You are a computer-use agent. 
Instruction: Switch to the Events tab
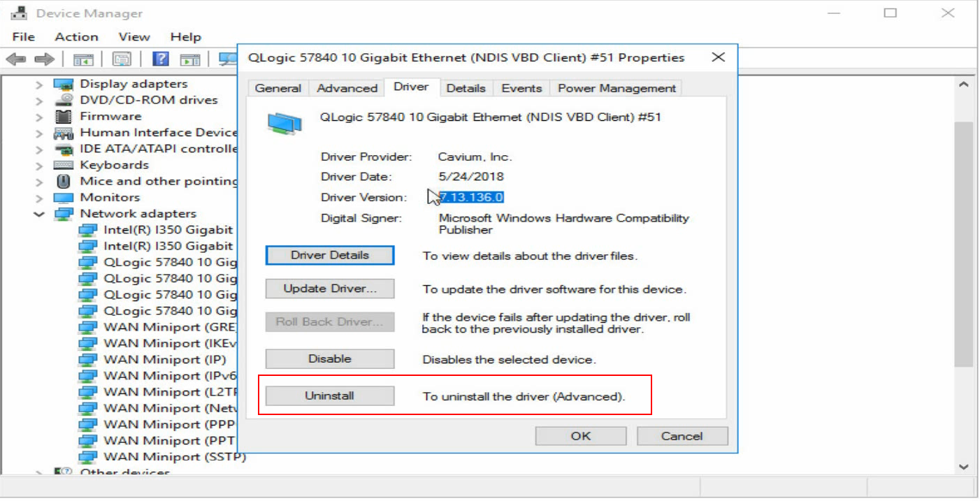point(521,88)
